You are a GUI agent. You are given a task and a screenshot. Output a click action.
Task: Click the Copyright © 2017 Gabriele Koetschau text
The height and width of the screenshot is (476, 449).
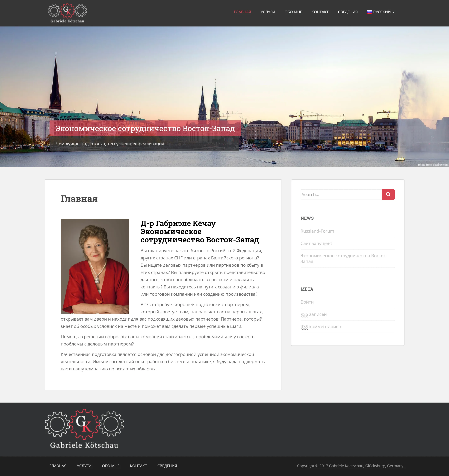point(350,466)
